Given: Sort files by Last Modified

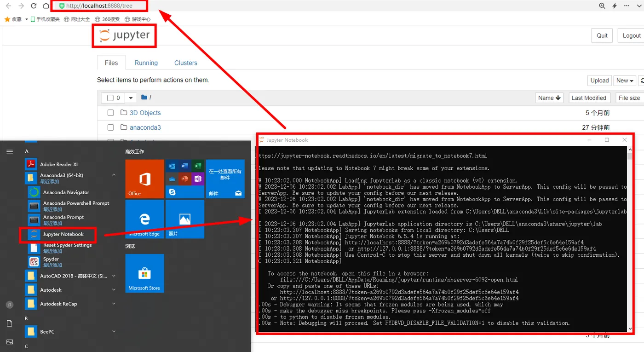Looking at the screenshot, I should pos(589,98).
